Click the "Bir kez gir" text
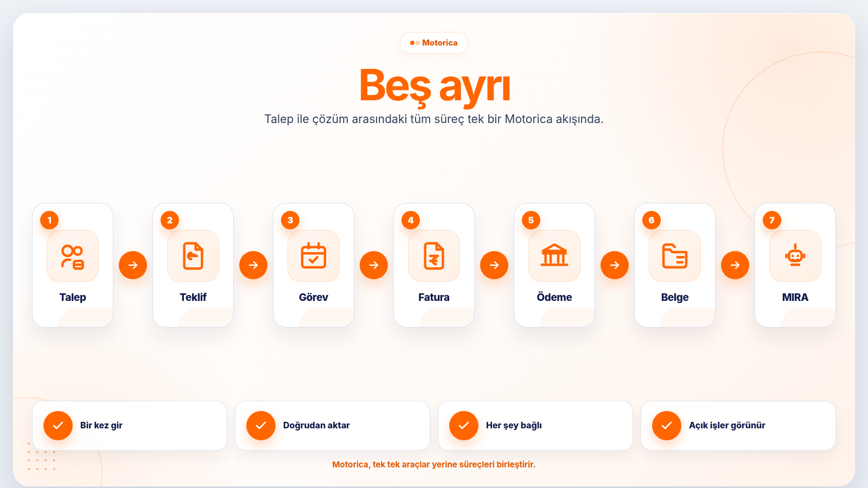 (101, 426)
